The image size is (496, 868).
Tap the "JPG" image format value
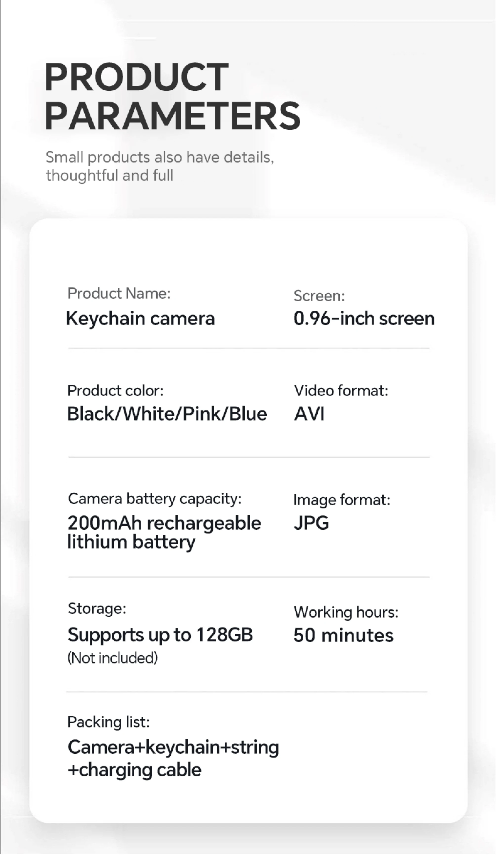311,523
